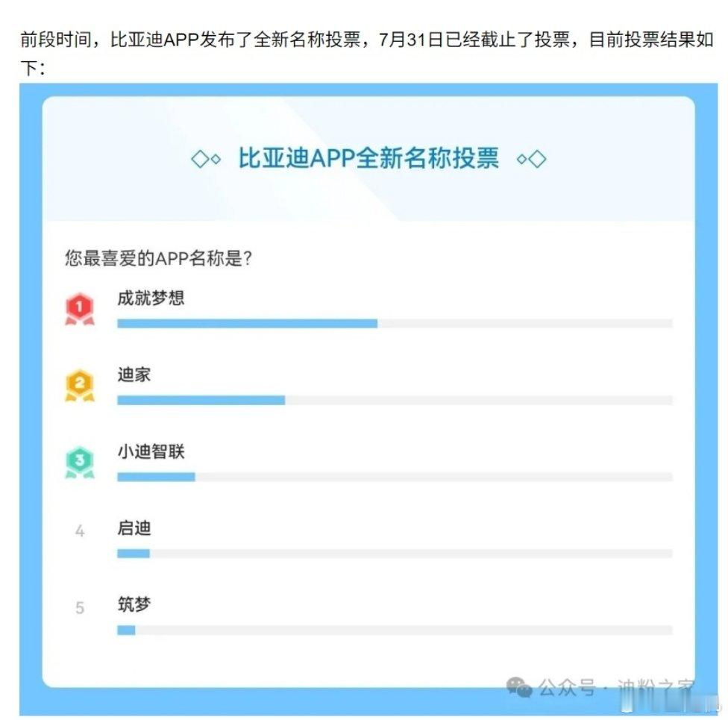This screenshot has height=720, width=728.
Task: Select the 成就梦想 option
Action: point(151,298)
